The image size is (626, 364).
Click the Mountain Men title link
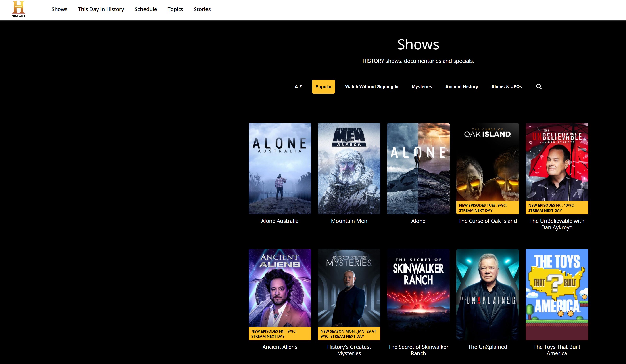coord(349,221)
